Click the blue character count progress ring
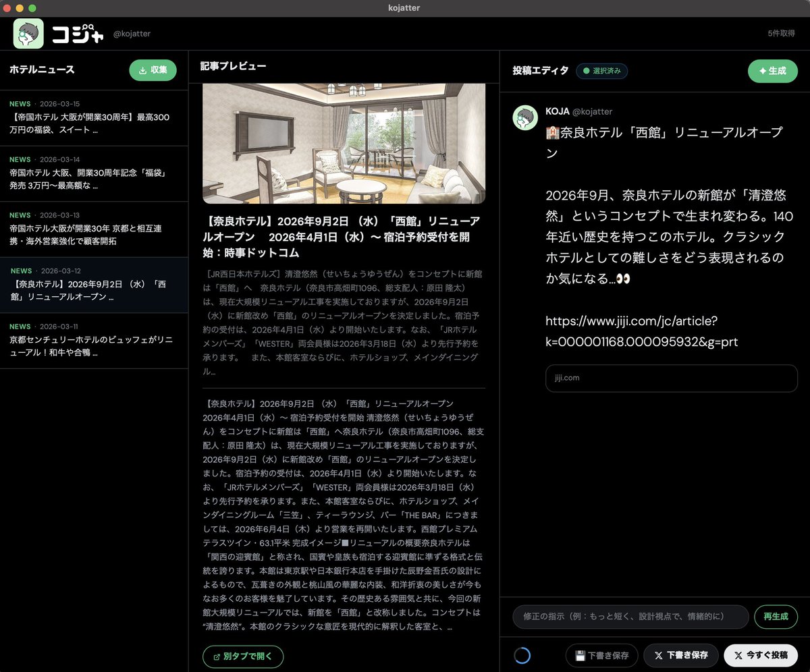Viewport: 810px width, 672px height. click(523, 655)
